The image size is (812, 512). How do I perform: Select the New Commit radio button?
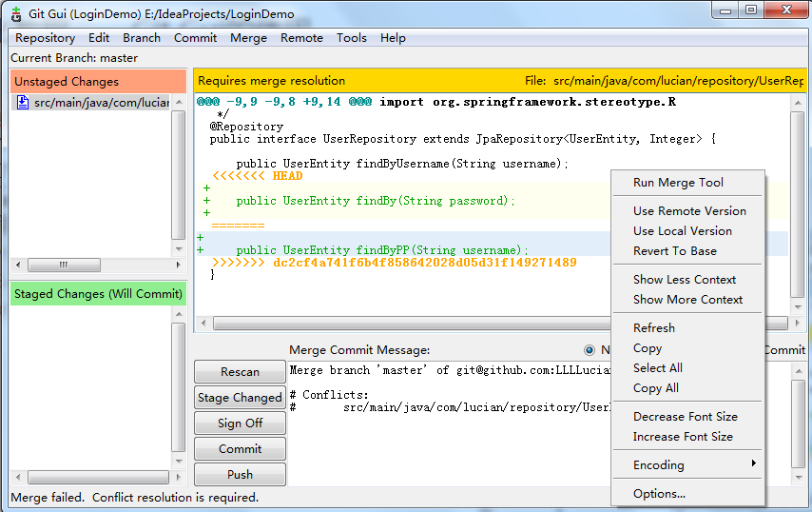tap(590, 350)
